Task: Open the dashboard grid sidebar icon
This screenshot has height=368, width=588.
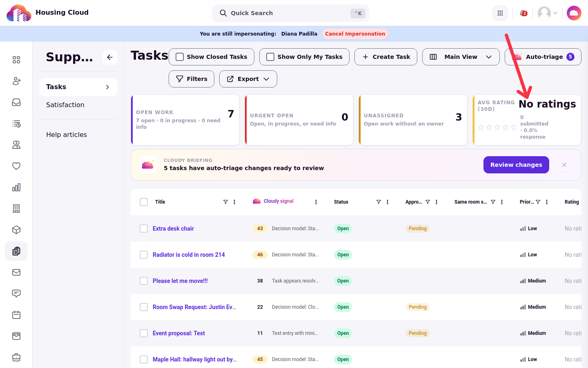Action: pos(16,60)
